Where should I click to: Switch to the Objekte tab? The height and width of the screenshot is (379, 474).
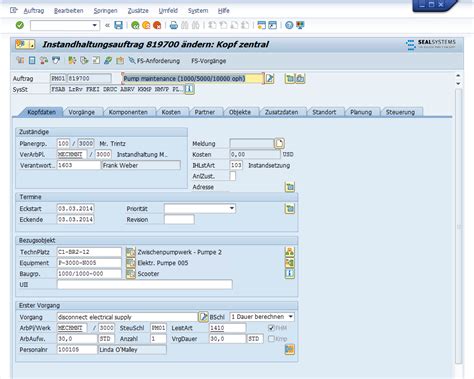[240, 112]
